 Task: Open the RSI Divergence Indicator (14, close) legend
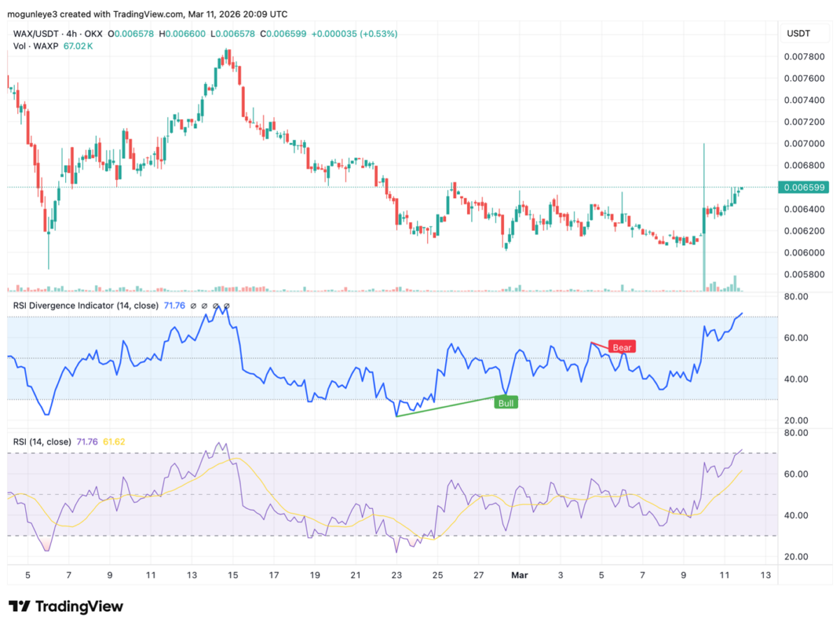(x=86, y=306)
